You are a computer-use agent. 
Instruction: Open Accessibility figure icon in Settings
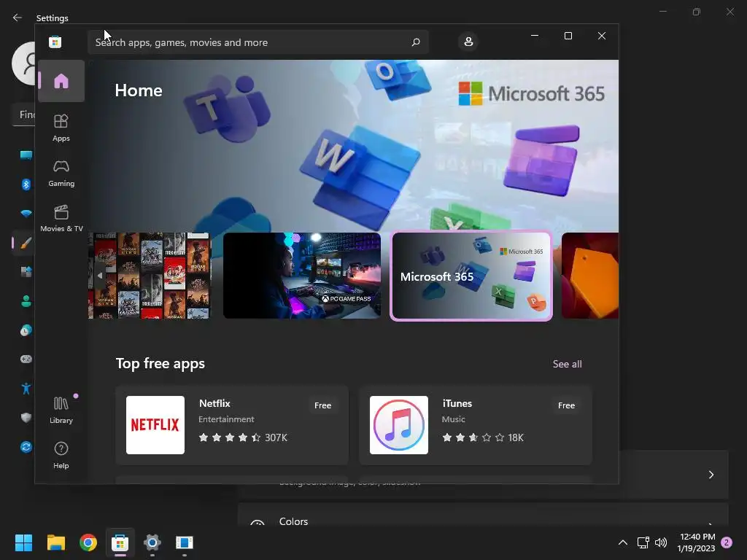[26, 389]
